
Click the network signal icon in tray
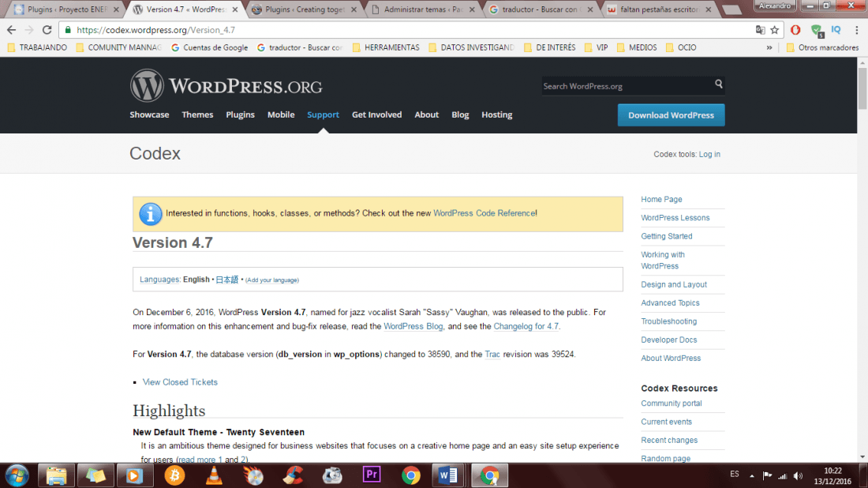[782, 476]
